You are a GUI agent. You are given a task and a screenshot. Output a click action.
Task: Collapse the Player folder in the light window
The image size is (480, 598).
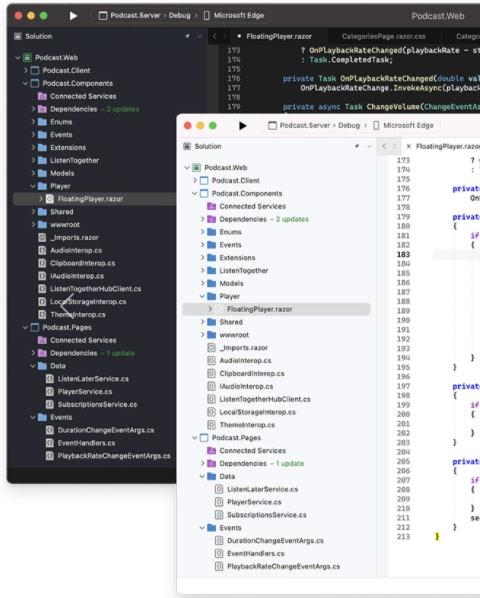(x=202, y=296)
